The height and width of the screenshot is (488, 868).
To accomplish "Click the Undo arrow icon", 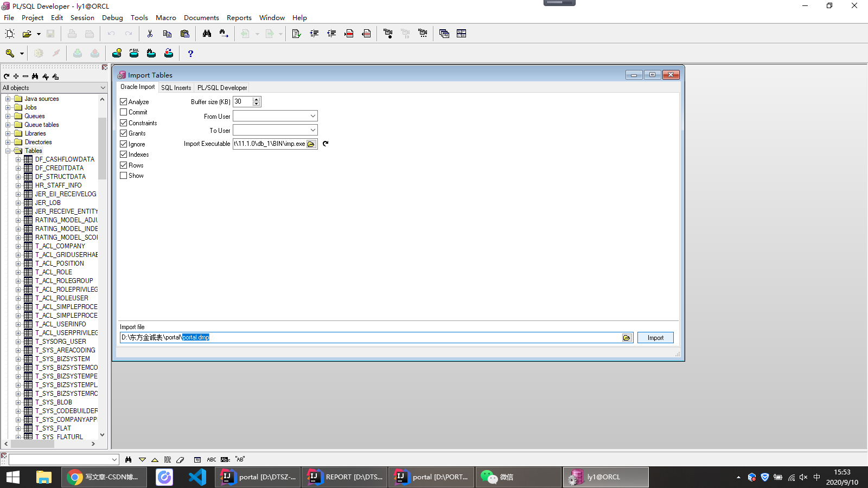I will (x=111, y=33).
